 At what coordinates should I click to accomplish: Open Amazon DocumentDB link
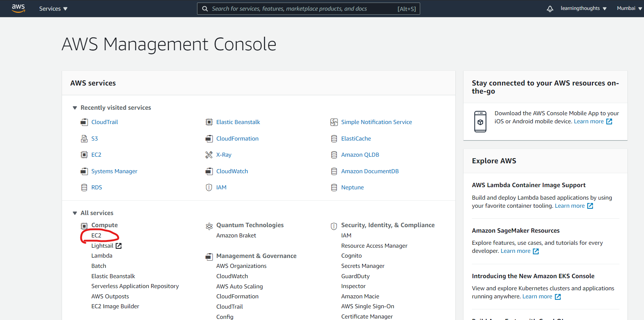tap(370, 171)
